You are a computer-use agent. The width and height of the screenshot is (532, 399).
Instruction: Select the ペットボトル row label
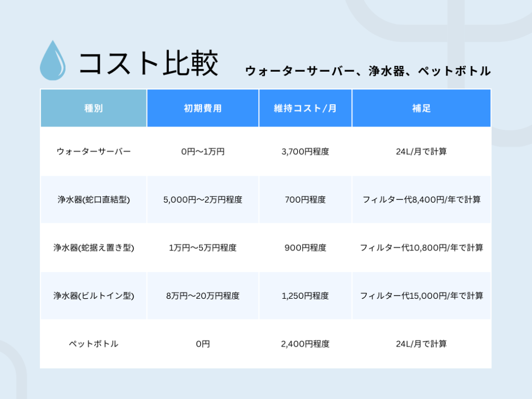coord(94,344)
